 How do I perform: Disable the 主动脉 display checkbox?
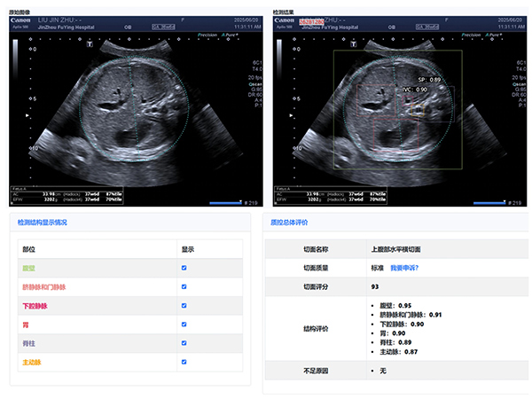tap(184, 362)
